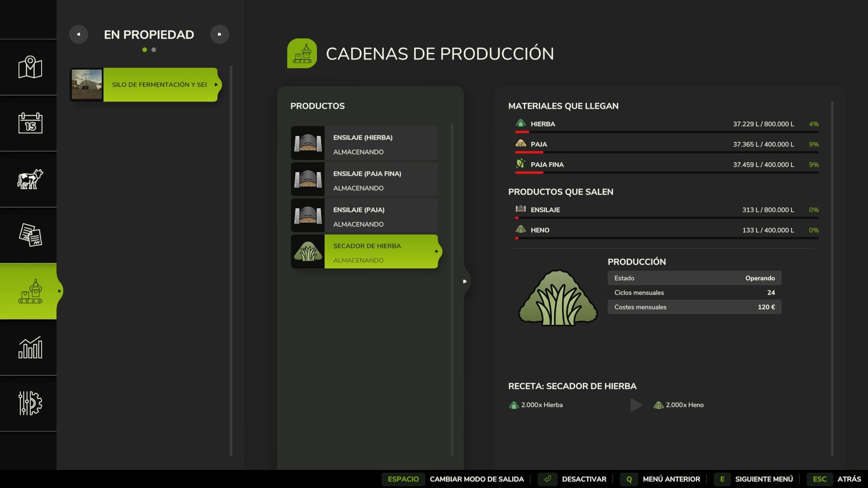Open the animals cow icon

30,179
